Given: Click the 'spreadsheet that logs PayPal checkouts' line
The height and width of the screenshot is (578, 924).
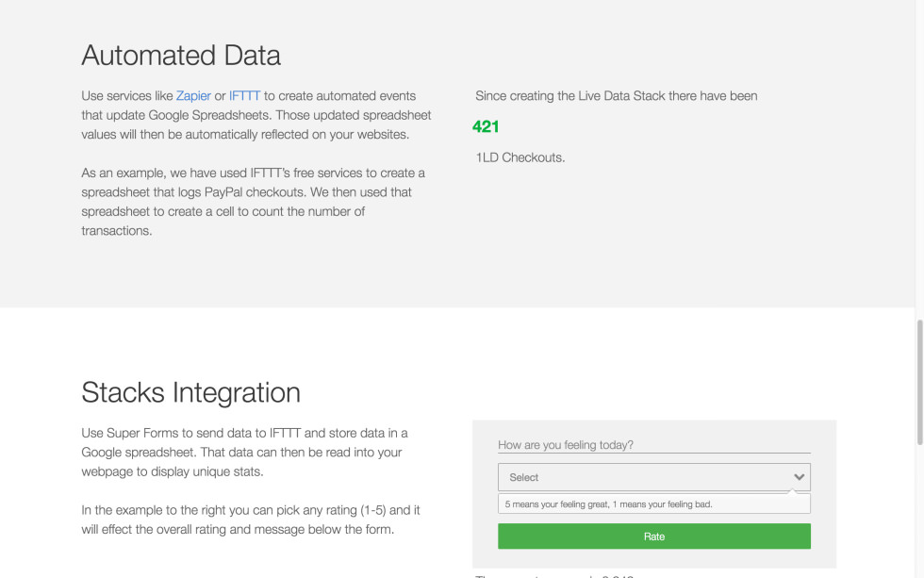Looking at the screenshot, I should click(246, 192).
